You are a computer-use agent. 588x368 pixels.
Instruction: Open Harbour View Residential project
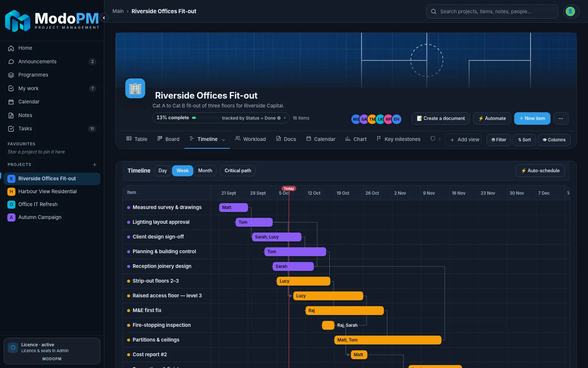[52, 192]
